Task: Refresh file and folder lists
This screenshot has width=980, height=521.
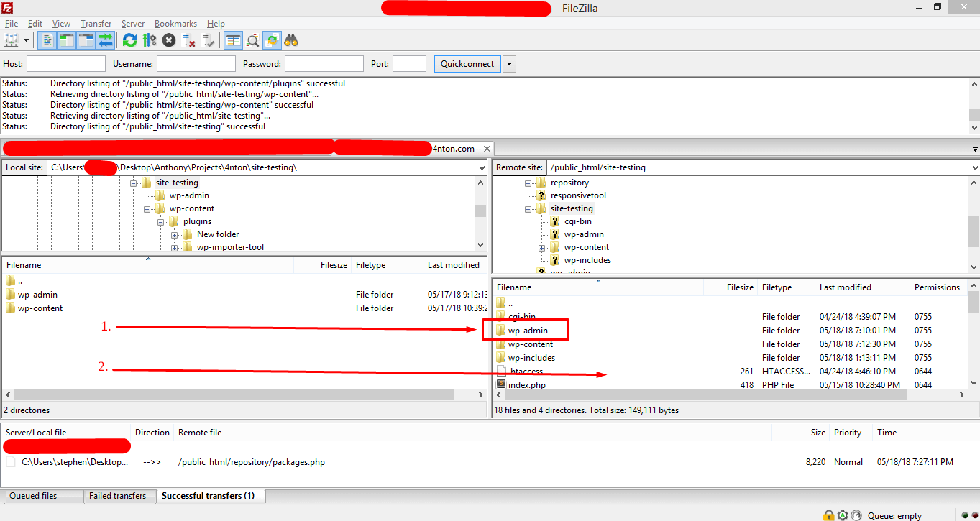Action: point(129,40)
